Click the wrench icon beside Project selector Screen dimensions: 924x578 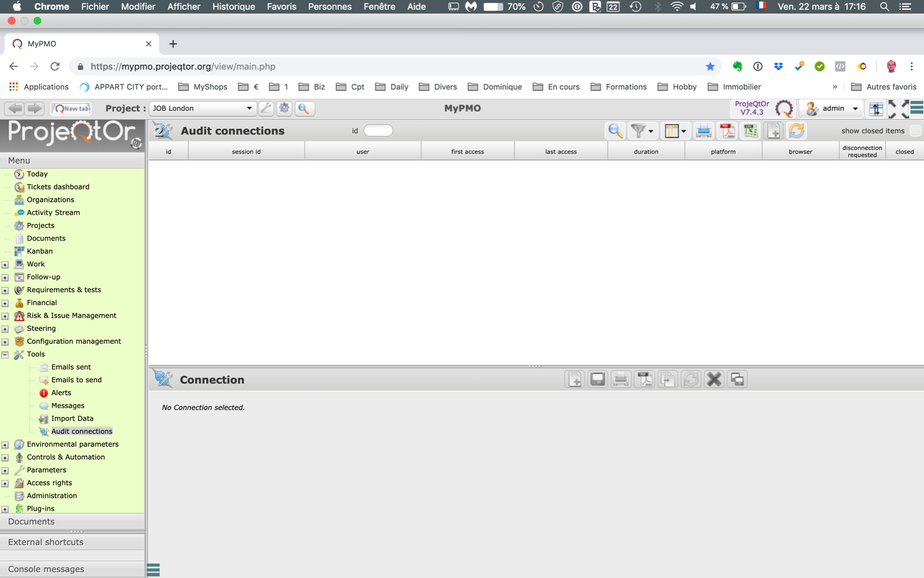(266, 108)
